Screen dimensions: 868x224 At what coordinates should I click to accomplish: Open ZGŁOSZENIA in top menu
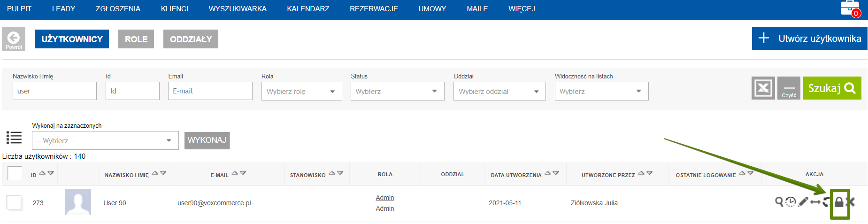point(118,9)
